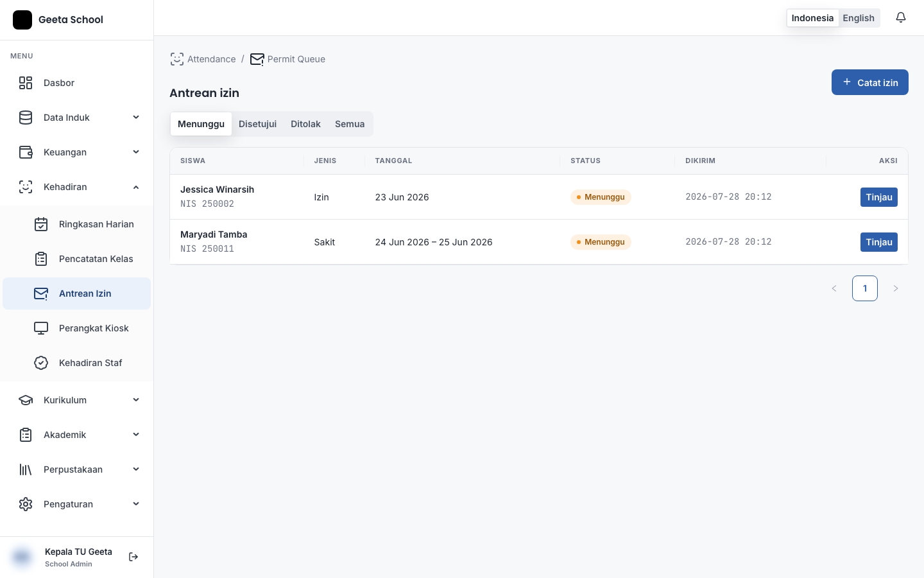This screenshot has width=924, height=578.
Task: Expand the Pengaturan menu chevron
Action: tap(136, 504)
